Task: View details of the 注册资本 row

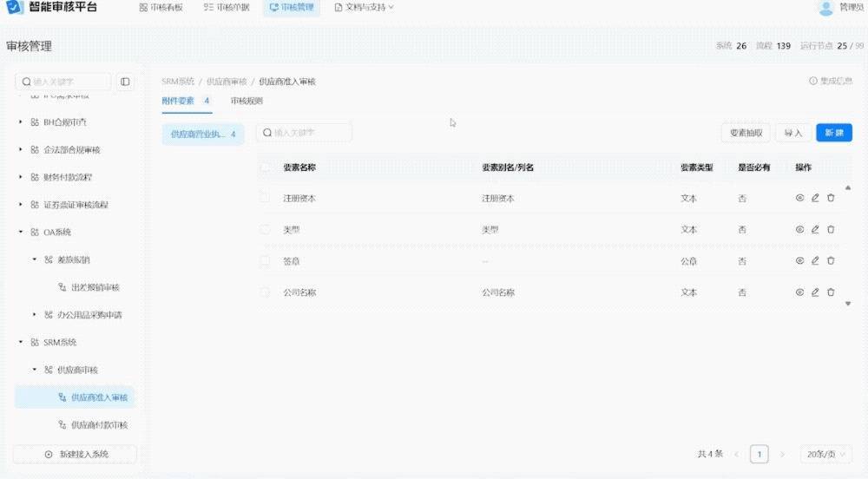Action: point(799,198)
